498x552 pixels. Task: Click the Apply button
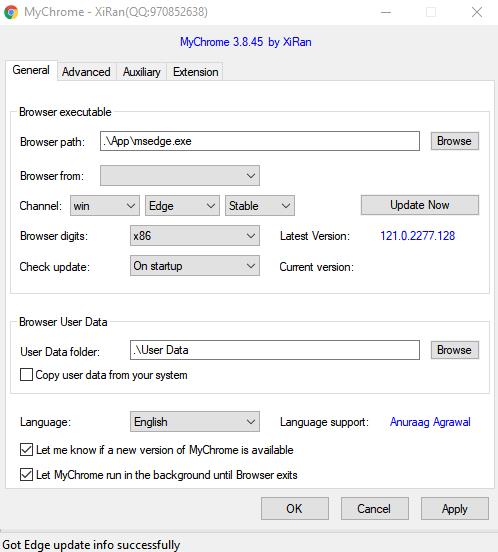pos(455,509)
